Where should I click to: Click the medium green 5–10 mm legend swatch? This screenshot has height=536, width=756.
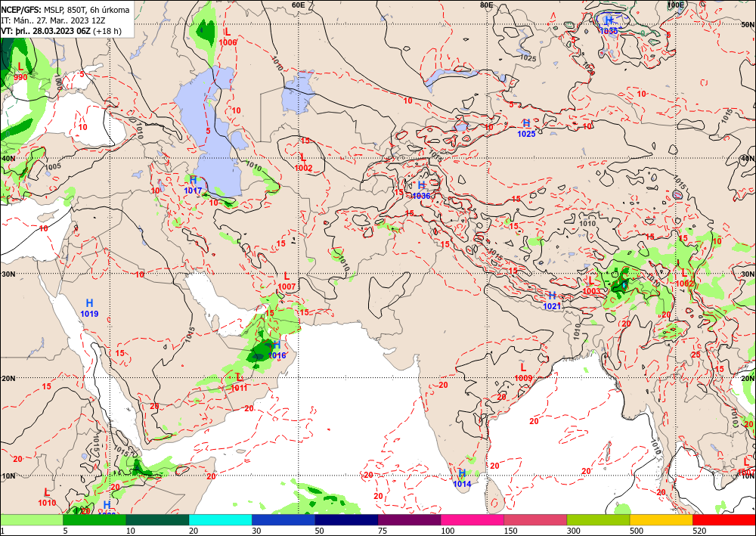click(94, 520)
